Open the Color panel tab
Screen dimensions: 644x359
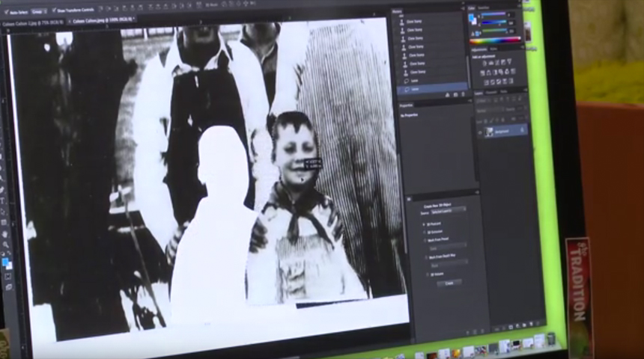[x=472, y=8]
